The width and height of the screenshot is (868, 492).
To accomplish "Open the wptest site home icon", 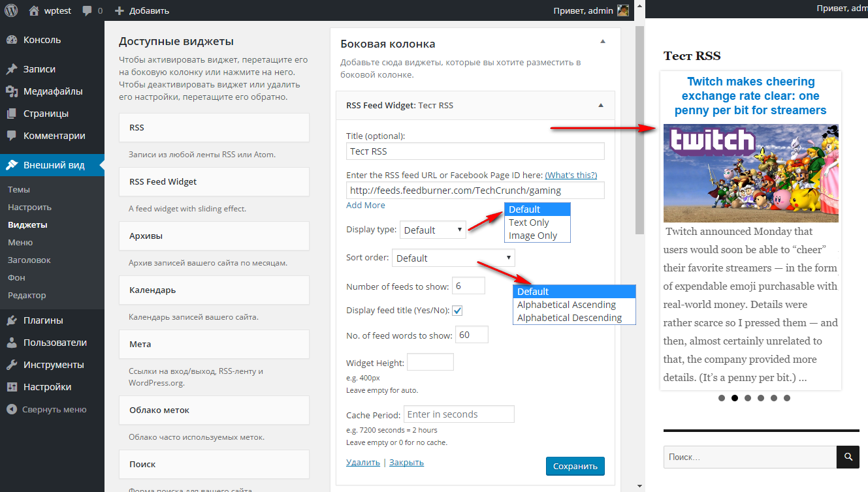I will click(34, 10).
